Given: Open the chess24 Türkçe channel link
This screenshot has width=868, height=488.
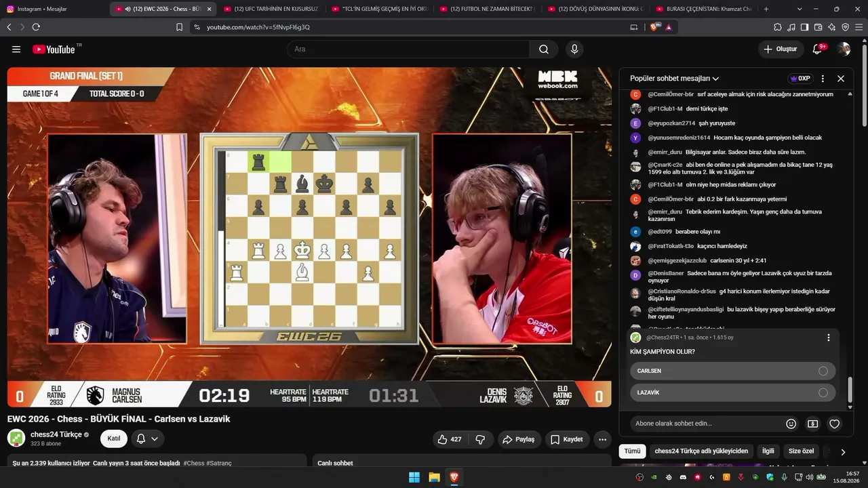Looking at the screenshot, I should (x=56, y=434).
